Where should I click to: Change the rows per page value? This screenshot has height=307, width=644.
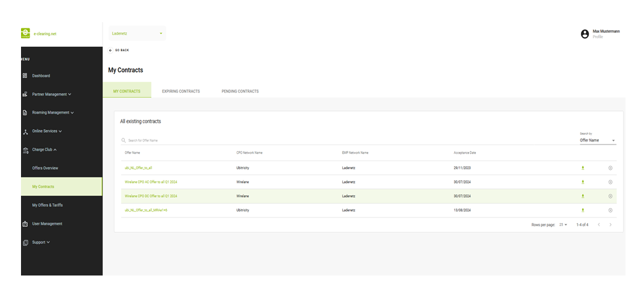(x=562, y=224)
